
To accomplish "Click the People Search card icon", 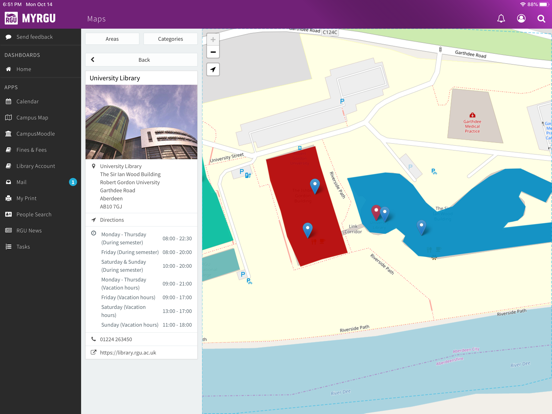I will pyautogui.click(x=8, y=214).
